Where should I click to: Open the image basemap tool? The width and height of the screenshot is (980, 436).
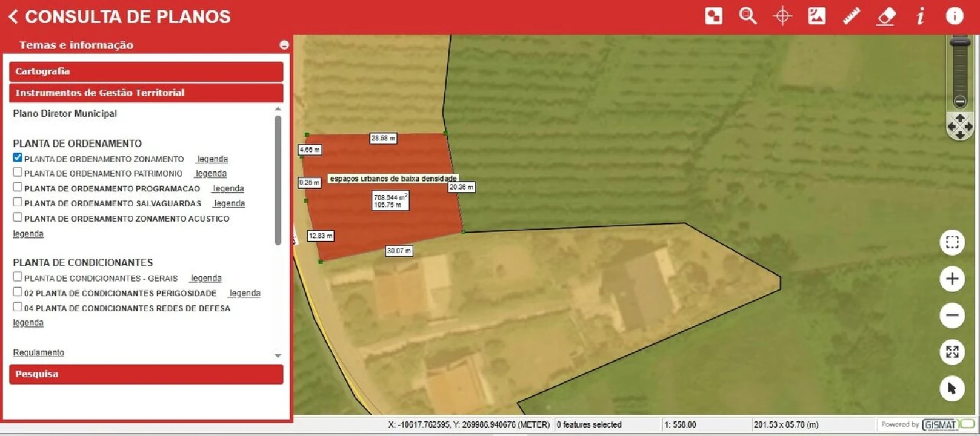[817, 16]
